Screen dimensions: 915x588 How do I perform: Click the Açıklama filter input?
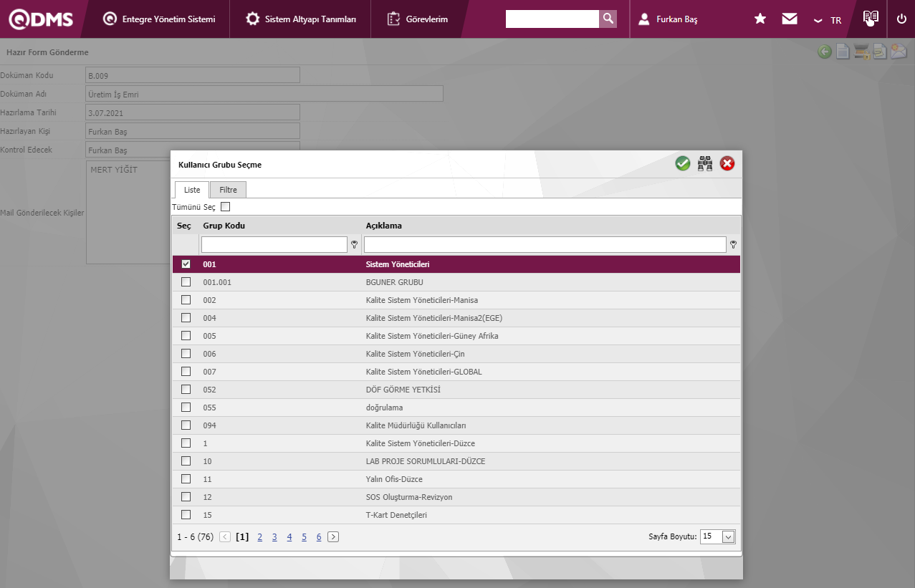(x=545, y=245)
